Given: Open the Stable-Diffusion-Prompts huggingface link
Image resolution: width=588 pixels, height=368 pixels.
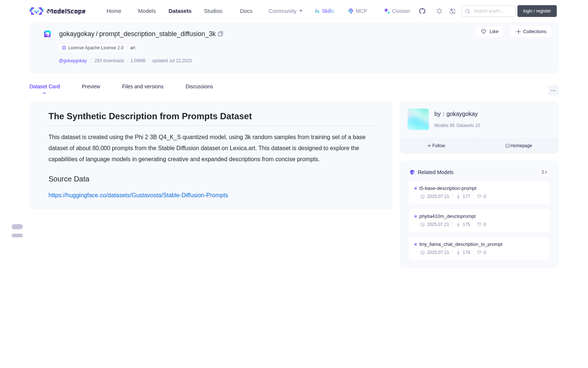Looking at the screenshot, I should 138,195.
